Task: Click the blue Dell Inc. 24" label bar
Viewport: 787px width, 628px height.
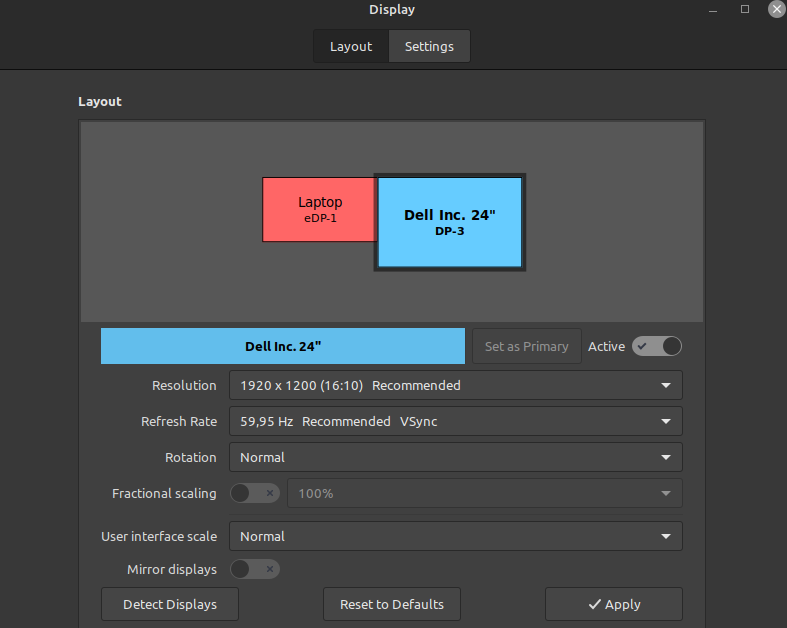Action: coord(283,346)
